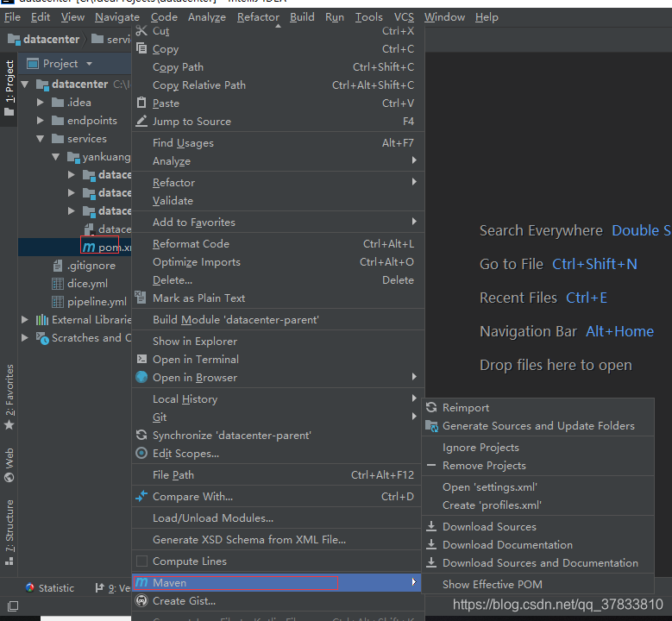672x621 pixels.
Task: Open the Navigate menu in menu bar
Action: pyautogui.click(x=117, y=17)
